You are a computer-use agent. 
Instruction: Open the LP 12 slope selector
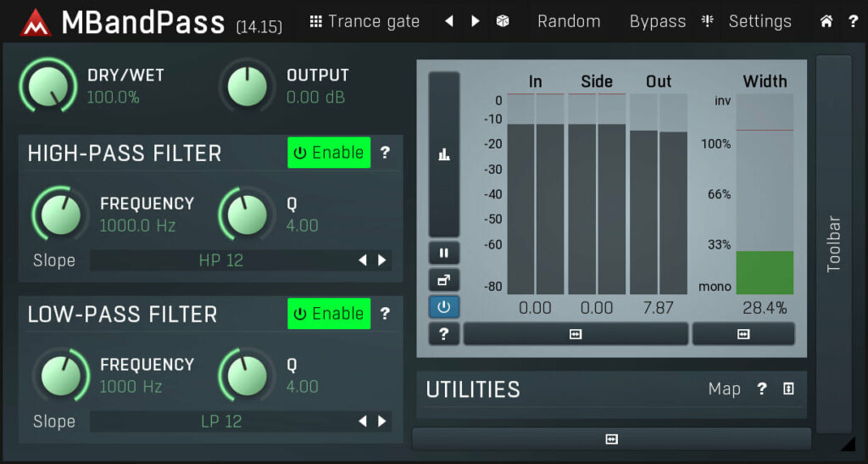[x=220, y=422]
